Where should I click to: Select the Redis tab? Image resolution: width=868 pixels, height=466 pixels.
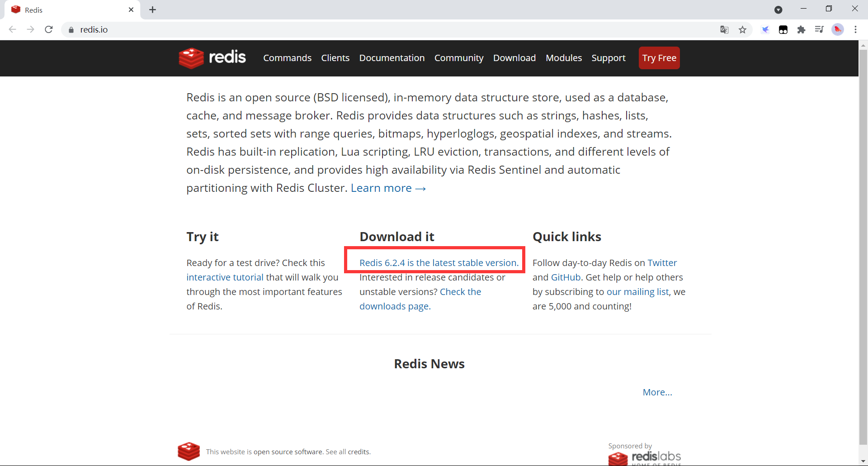coord(72,10)
